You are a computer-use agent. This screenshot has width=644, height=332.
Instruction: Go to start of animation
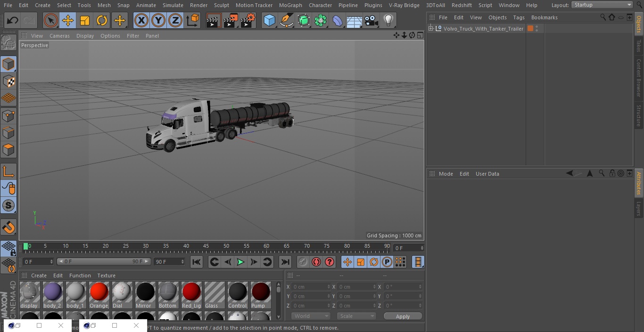(x=197, y=262)
